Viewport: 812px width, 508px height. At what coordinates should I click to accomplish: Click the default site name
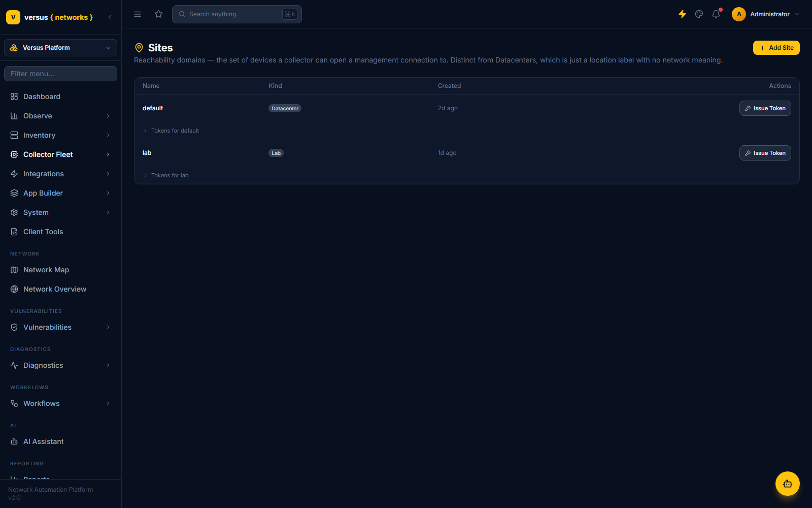(x=153, y=108)
